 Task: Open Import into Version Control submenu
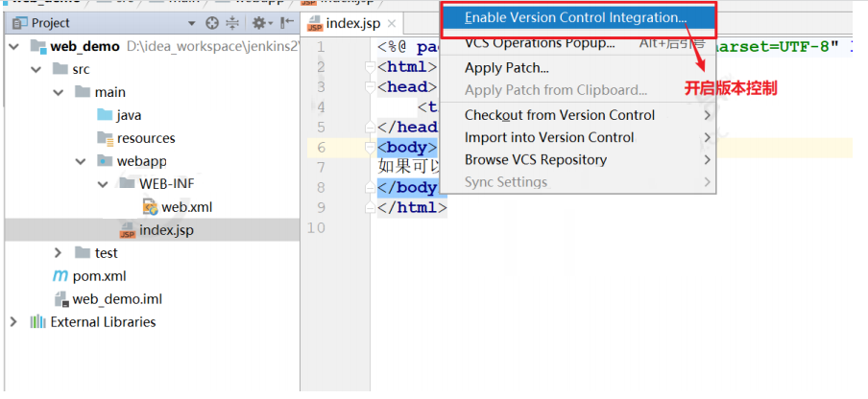[x=578, y=137]
